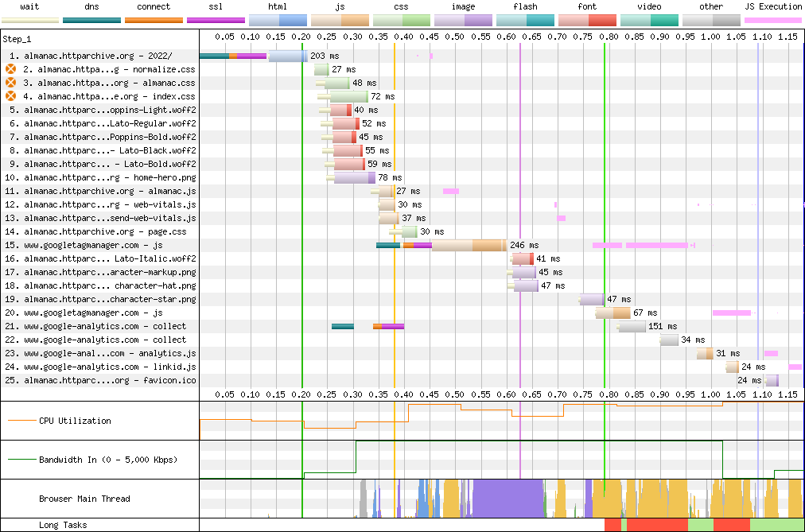Click the 246 ms googletagmanager request bar
This screenshot has height=532, width=805.
468,245
